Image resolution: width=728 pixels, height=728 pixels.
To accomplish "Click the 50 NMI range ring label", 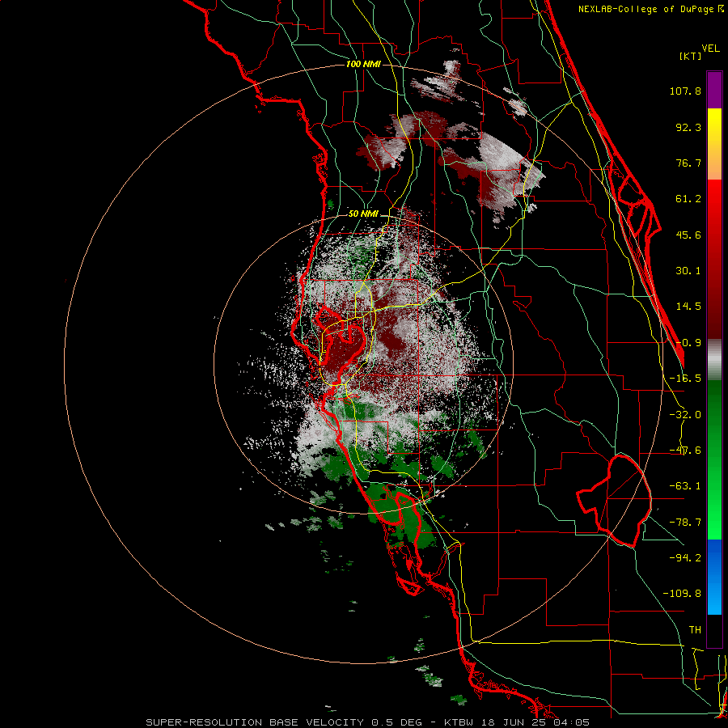I will click(363, 214).
